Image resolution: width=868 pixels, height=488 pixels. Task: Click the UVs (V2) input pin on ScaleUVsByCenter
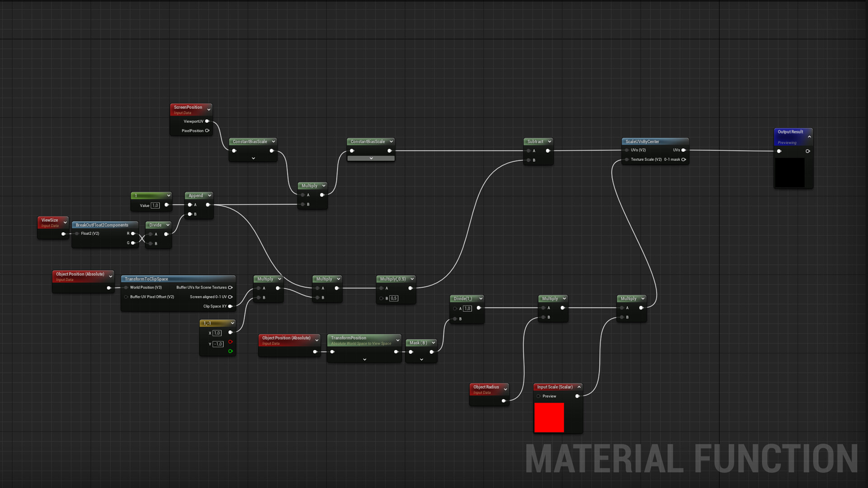[627, 150]
